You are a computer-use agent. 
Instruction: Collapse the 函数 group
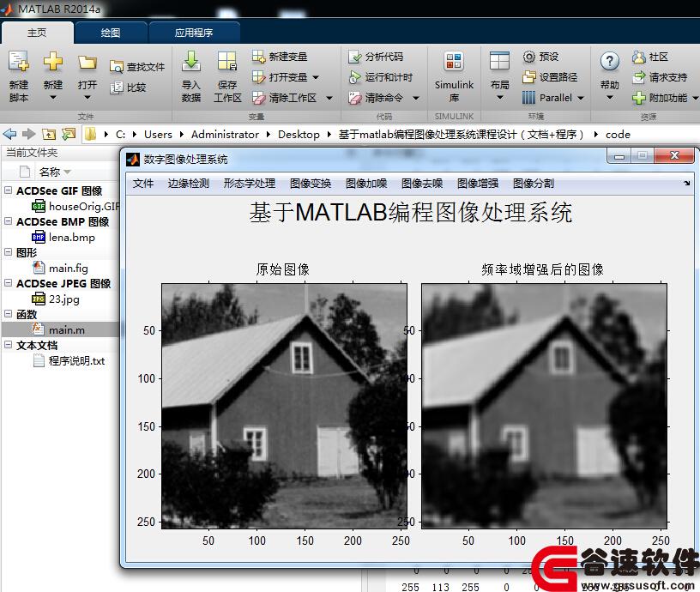click(x=8, y=314)
